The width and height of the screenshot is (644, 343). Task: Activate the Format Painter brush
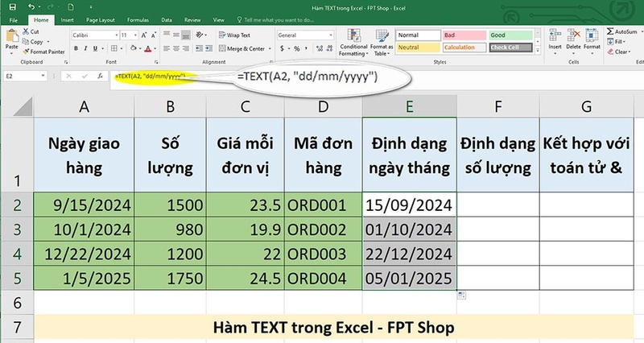44,52
